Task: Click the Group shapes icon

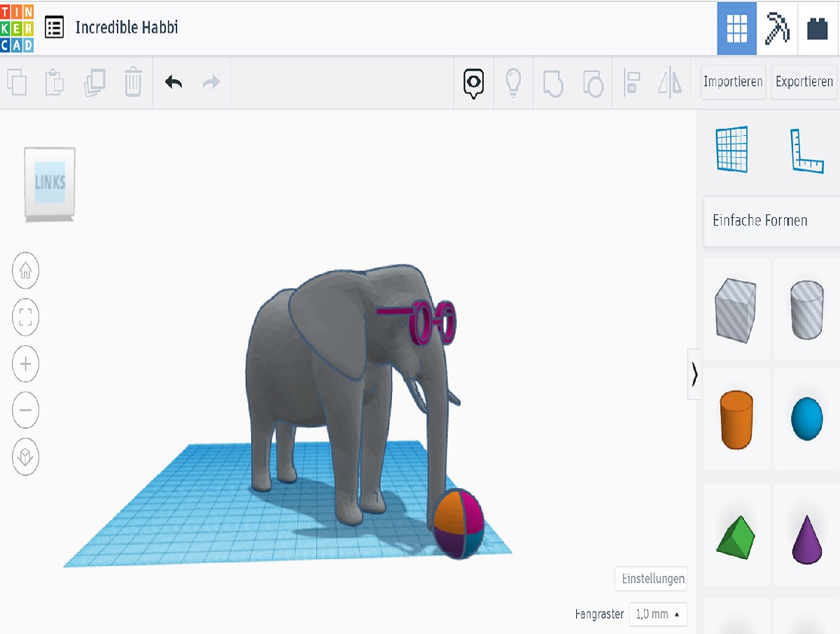Action: [553, 83]
